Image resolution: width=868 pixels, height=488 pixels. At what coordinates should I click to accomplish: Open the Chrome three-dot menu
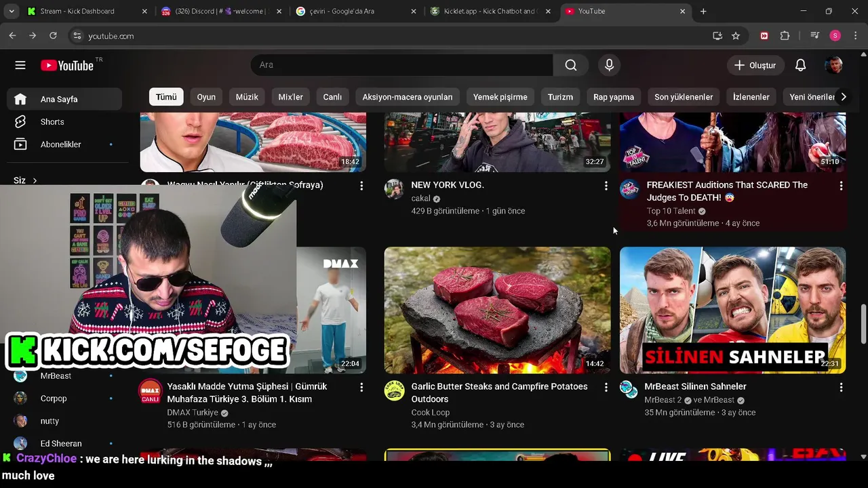pyautogui.click(x=854, y=36)
